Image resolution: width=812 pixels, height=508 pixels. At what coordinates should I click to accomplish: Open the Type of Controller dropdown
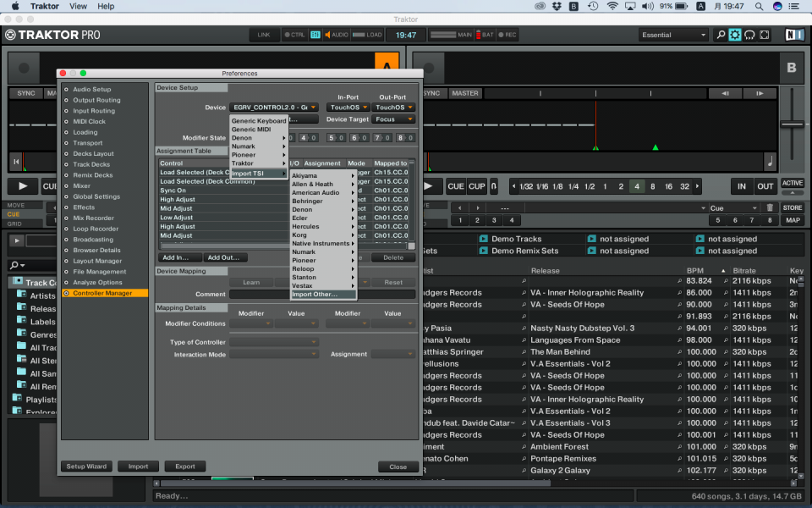[x=273, y=342]
